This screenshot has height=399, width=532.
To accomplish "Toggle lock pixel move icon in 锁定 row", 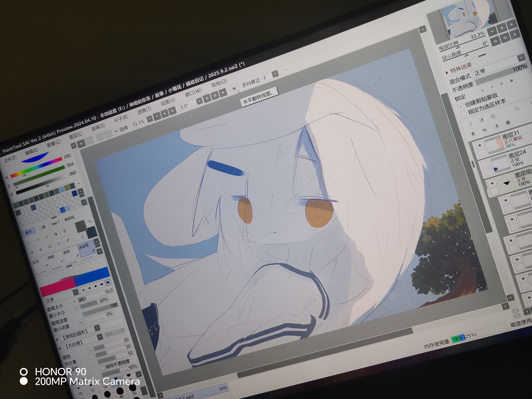I will (x=501, y=84).
